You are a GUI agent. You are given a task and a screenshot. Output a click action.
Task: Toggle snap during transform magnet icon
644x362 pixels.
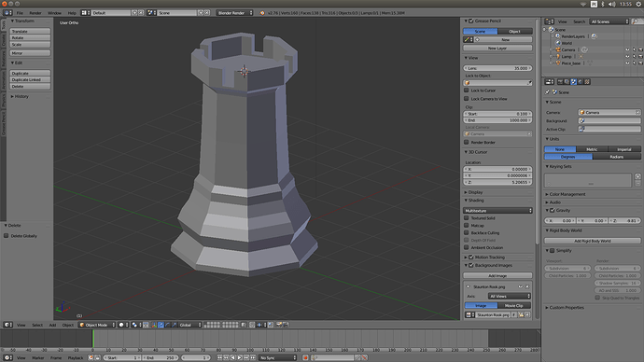(252, 325)
